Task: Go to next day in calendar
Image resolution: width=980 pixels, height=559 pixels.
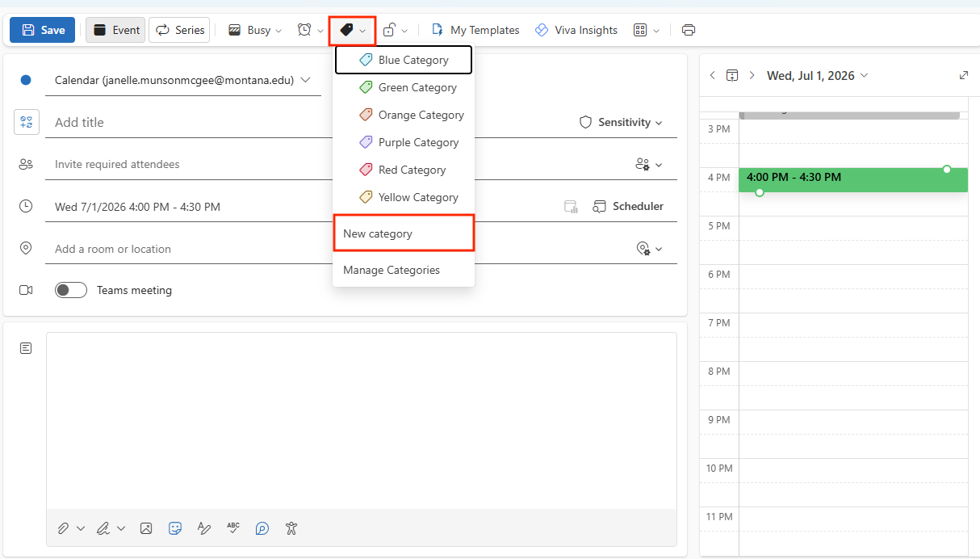Action: (x=752, y=75)
